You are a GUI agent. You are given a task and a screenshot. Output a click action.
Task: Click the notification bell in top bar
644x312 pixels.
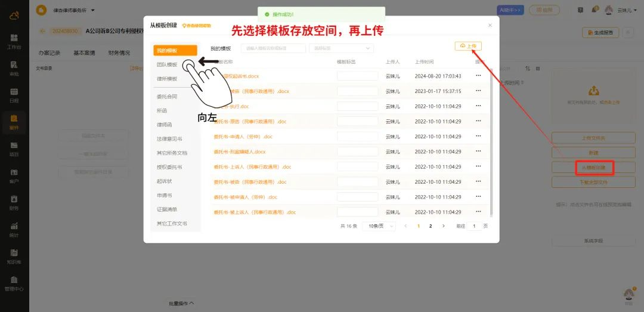point(595,10)
